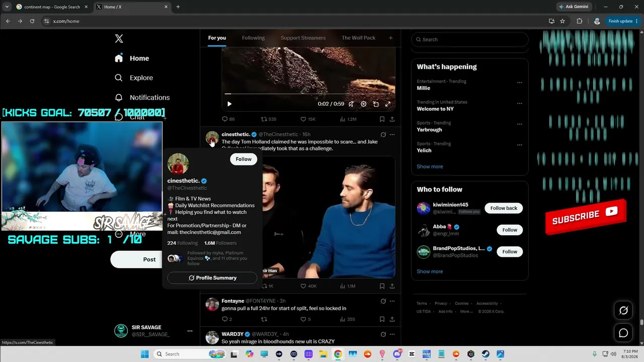
Task: Open the Support Streamers tab
Action: pos(303,38)
